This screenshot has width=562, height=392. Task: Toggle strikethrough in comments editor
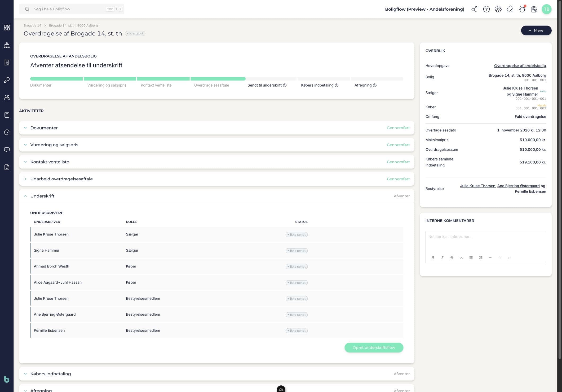[452, 258]
